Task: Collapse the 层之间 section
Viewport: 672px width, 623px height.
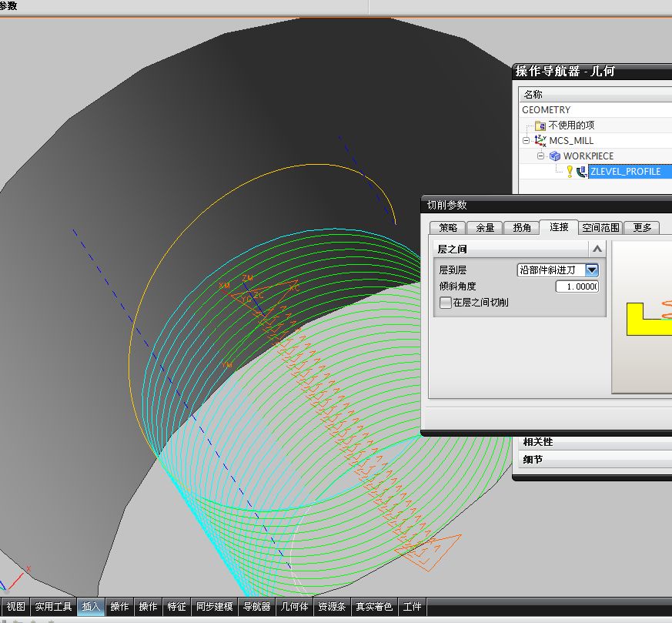Action: coord(597,249)
